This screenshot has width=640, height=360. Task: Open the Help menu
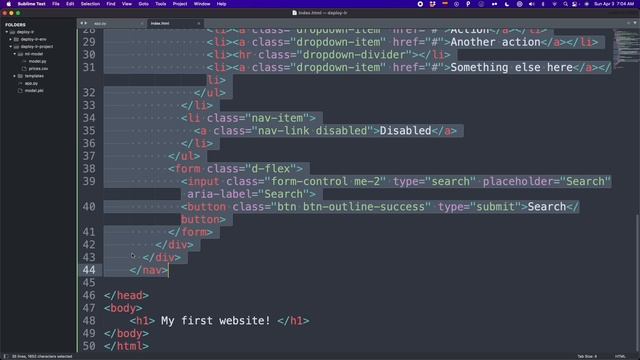click(x=222, y=4)
